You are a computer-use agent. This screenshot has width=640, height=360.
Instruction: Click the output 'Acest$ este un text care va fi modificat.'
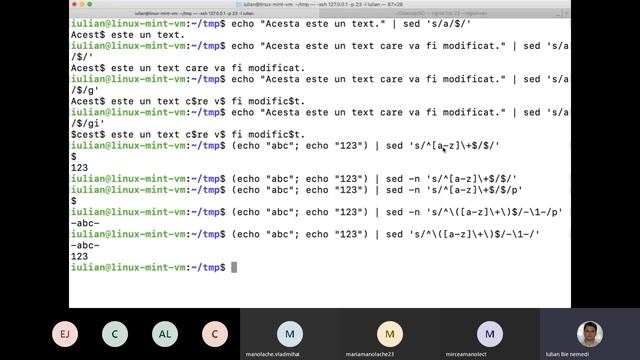(188, 68)
